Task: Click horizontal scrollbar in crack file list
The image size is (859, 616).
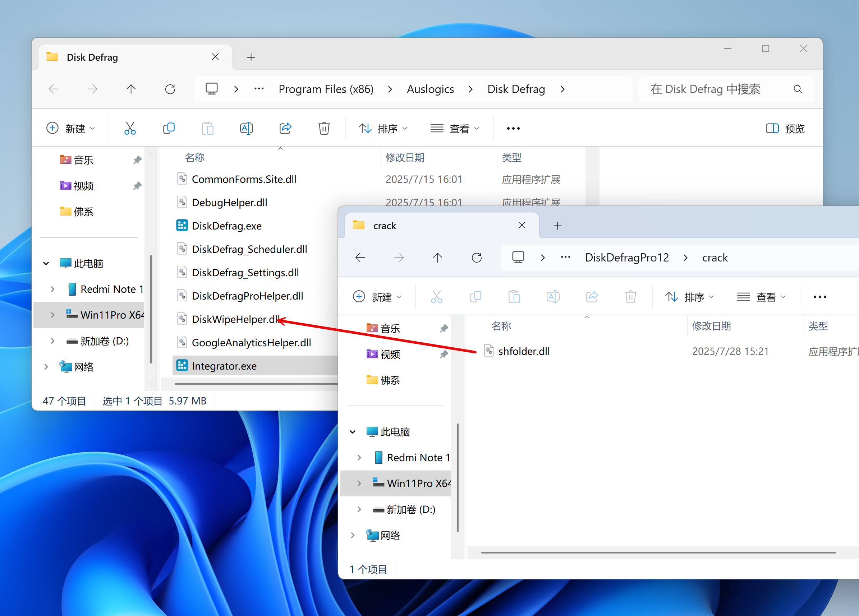Action: (658, 552)
